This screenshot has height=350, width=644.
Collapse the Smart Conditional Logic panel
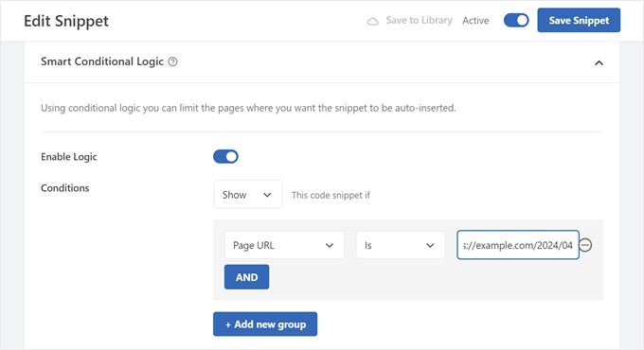click(599, 62)
